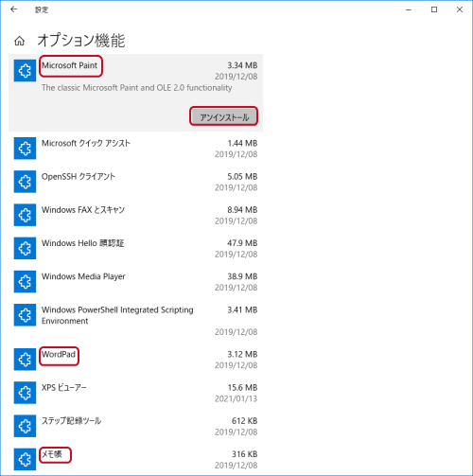Screen dimensions: 473x476
Task: Select ステップ記録ツール entry
Action: [x=71, y=421]
